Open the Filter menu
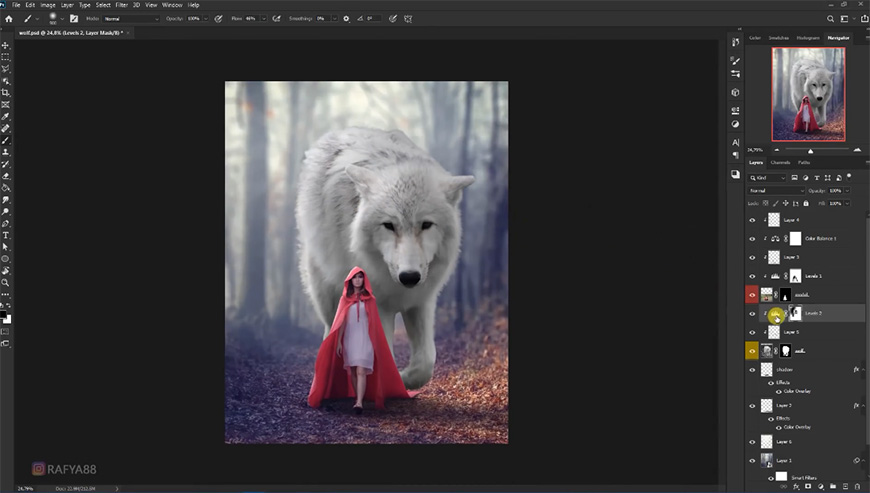 click(x=122, y=5)
